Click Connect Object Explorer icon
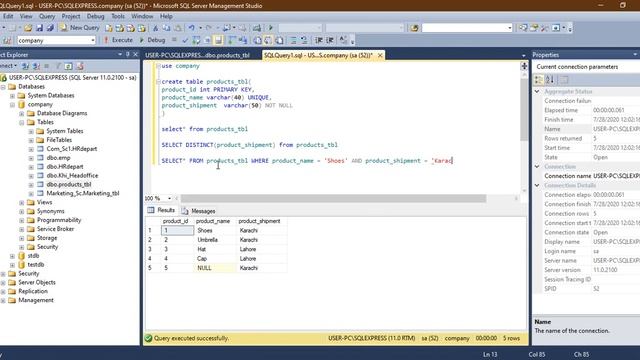 (x=25, y=66)
